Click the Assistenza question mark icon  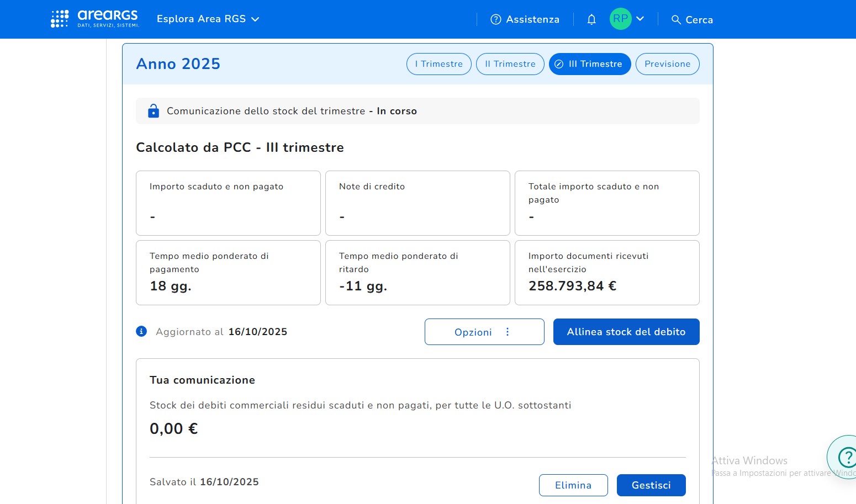tap(496, 19)
